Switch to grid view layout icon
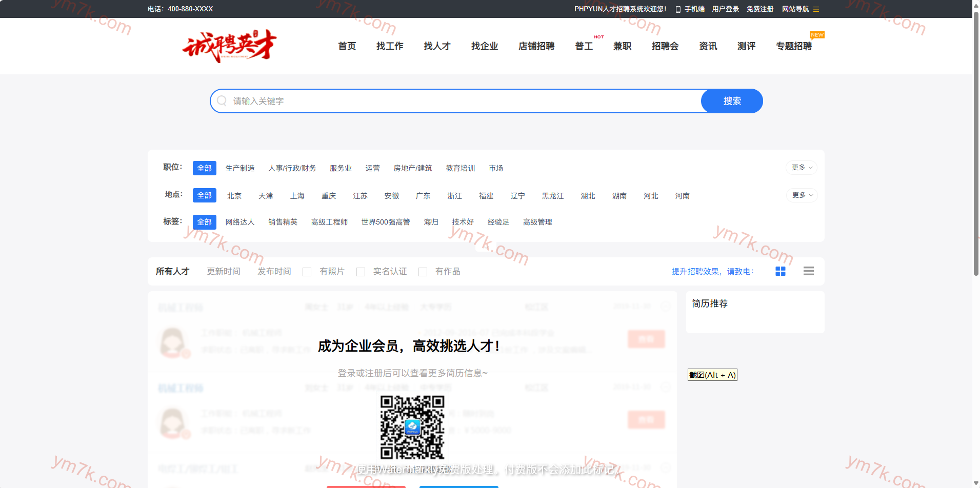Viewport: 980px width, 488px height. point(780,271)
